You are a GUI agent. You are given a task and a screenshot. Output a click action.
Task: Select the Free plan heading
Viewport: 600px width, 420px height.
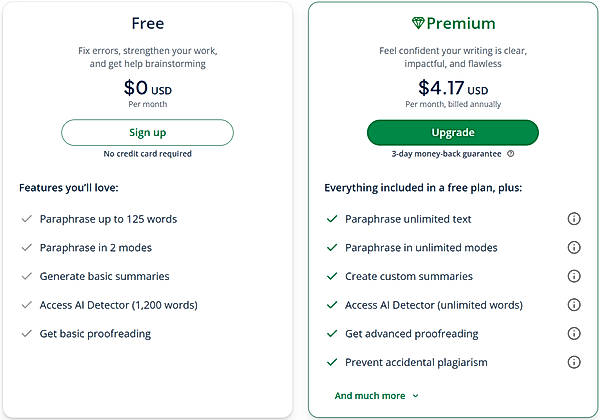pyautogui.click(x=147, y=22)
